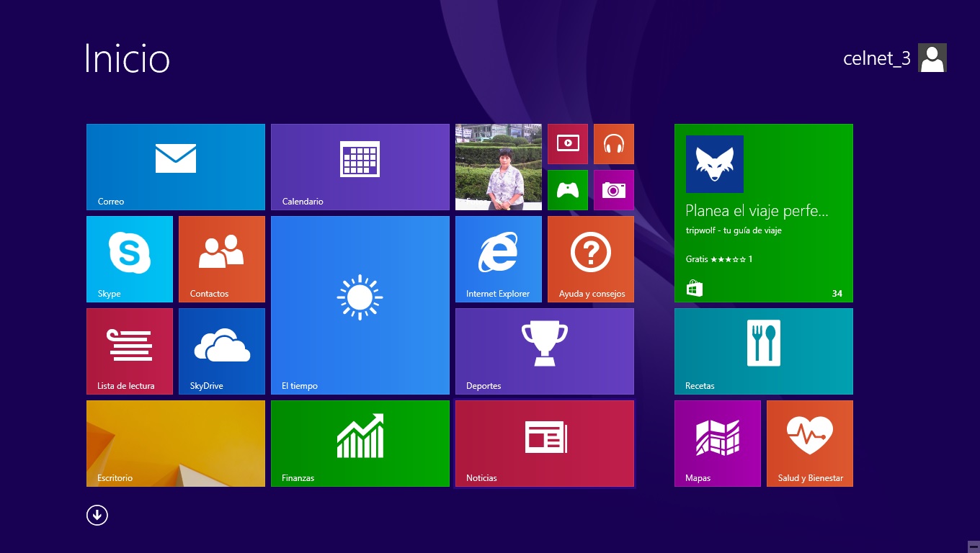Screen dimensions: 980x553
Task: Open Lista de lectura tile
Action: (x=130, y=351)
